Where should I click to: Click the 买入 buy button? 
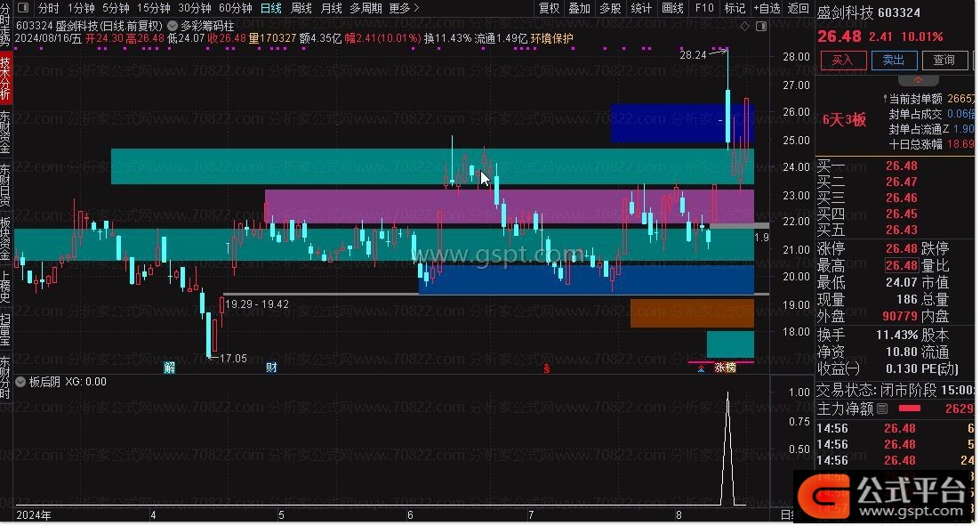[x=843, y=60]
